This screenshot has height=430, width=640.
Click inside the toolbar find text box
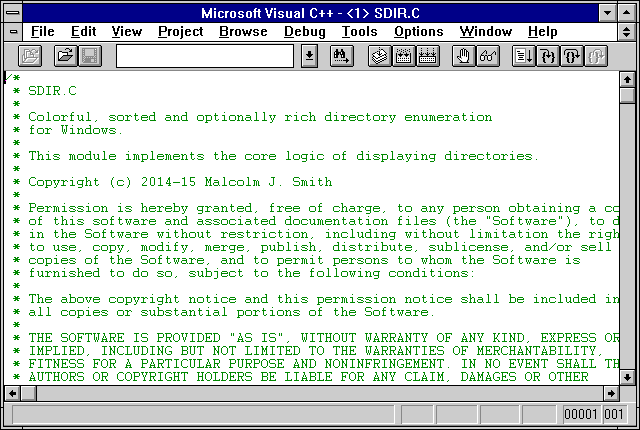[205, 56]
